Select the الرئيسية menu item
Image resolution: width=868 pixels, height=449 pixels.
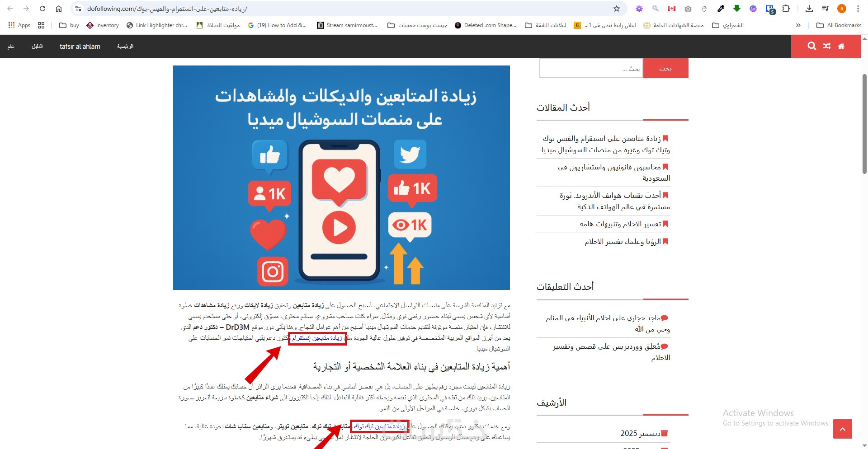click(125, 47)
